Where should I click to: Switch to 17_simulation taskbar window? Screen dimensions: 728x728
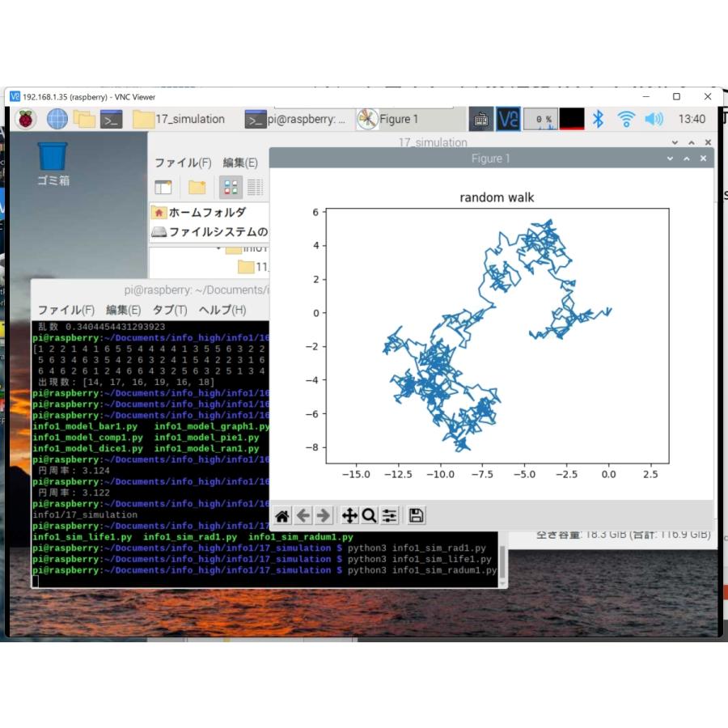coord(180,119)
